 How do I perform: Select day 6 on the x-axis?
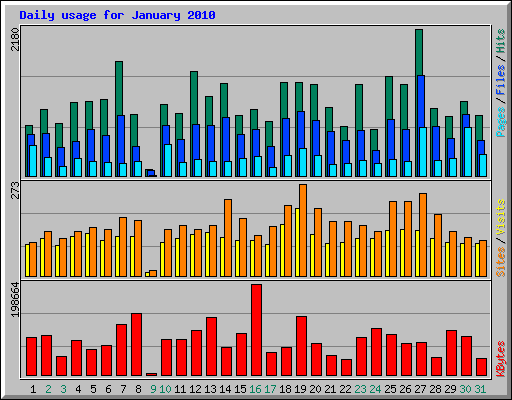(108, 389)
